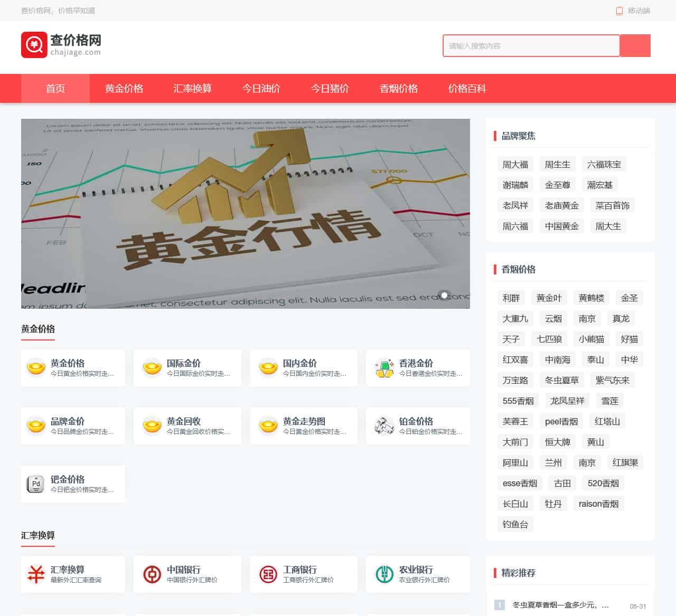Select the 555香烟 cigarette tag
The image size is (676, 616).
tap(518, 401)
